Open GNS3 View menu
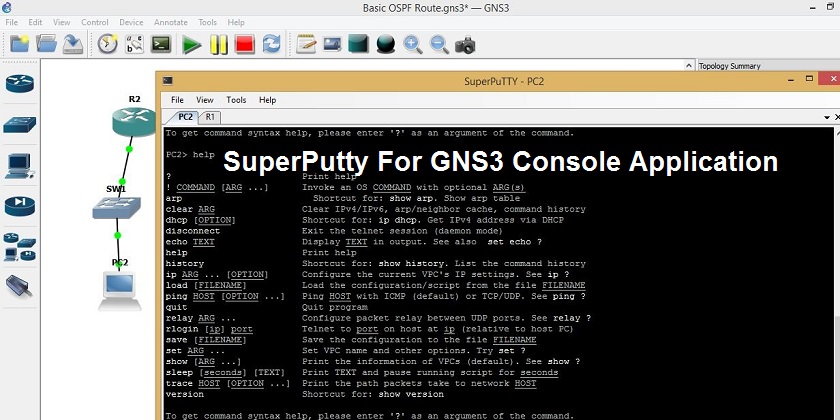 point(62,22)
